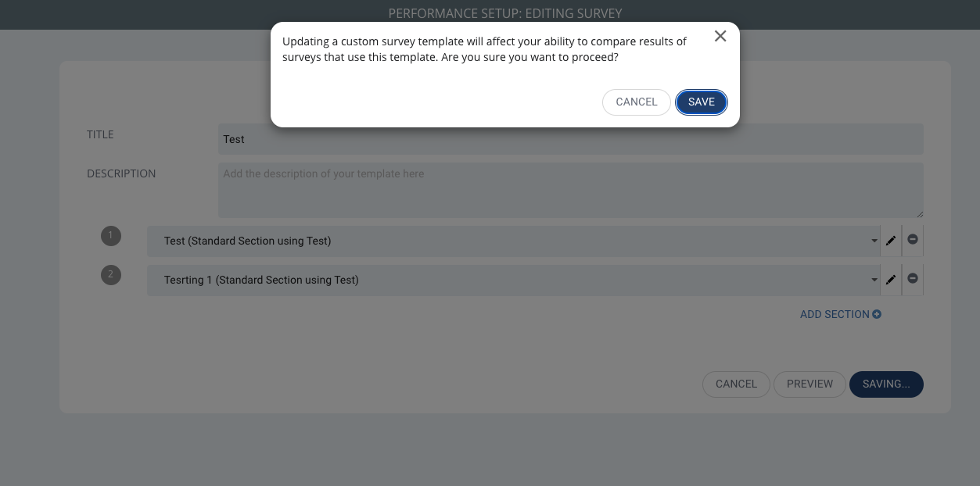Click the Performance Setup header title

click(505, 13)
